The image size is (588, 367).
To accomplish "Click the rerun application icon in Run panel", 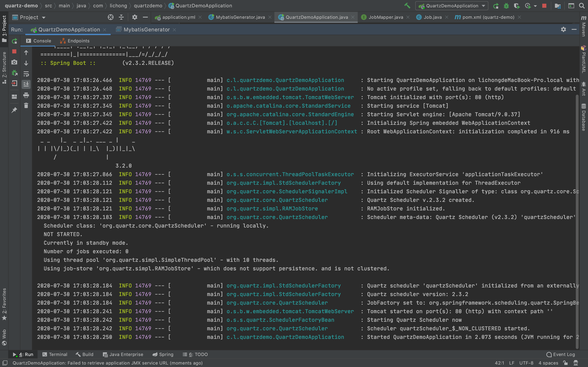I will click(x=14, y=41).
